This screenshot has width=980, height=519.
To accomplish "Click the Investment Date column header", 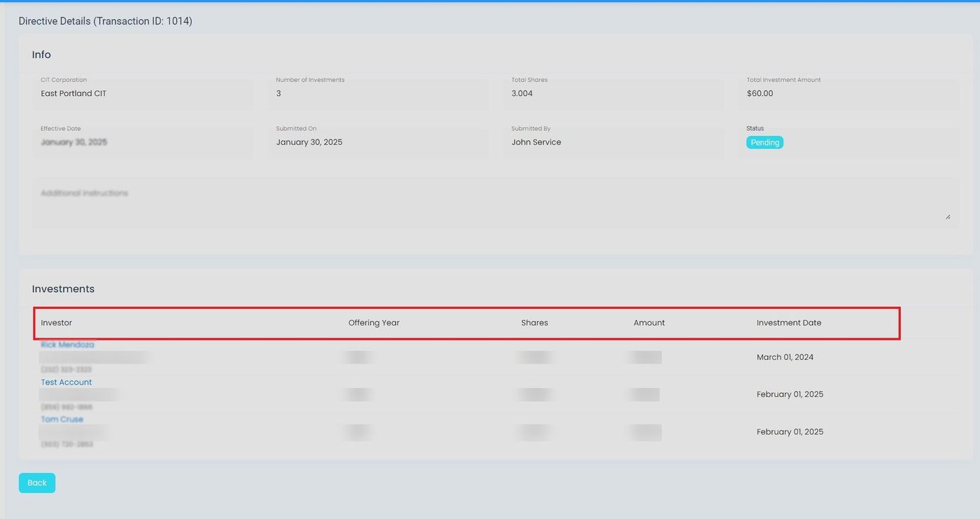I will (789, 323).
